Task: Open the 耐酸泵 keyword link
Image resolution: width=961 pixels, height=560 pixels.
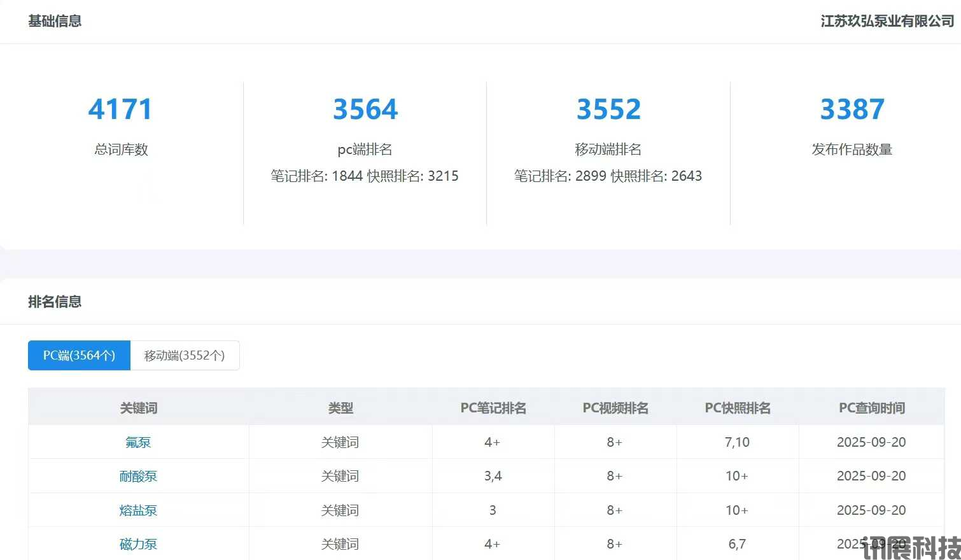Action: [x=138, y=476]
